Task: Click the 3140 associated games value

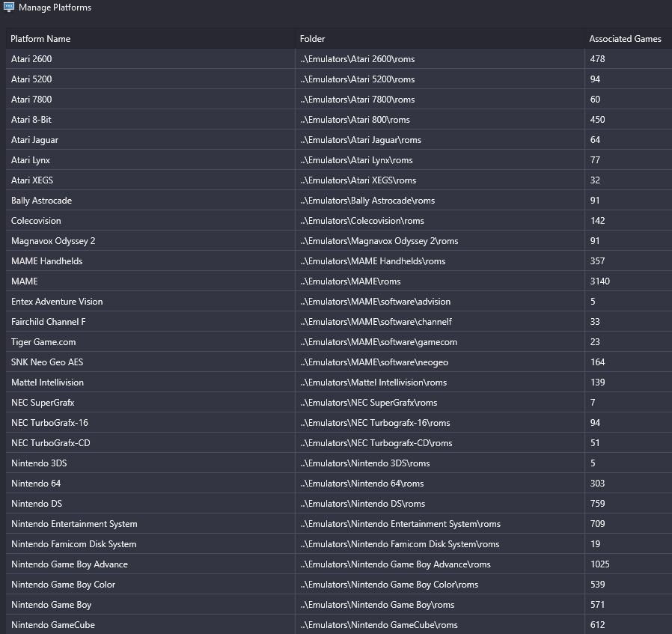Action: (x=600, y=281)
